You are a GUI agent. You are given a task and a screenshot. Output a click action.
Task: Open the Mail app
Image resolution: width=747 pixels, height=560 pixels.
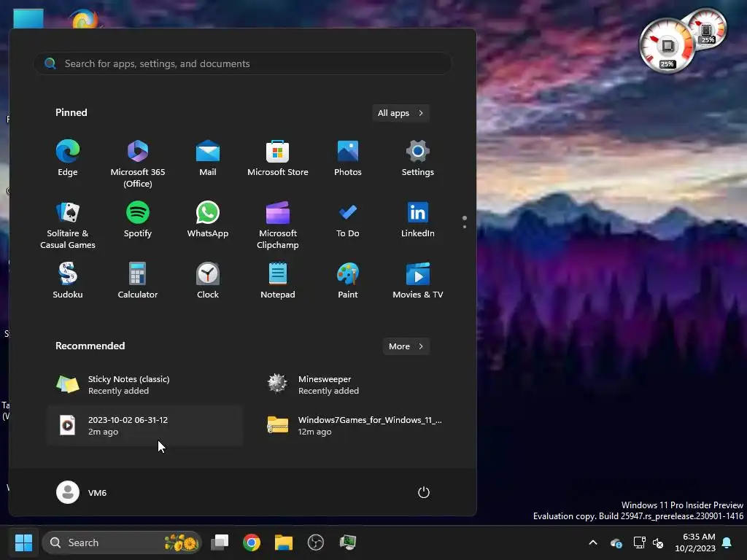pos(208,159)
